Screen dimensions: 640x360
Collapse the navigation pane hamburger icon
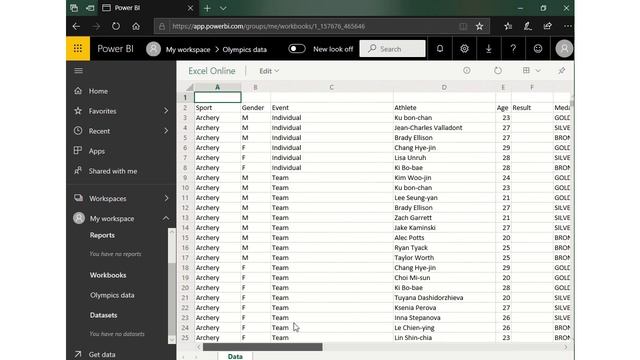[x=78, y=71]
